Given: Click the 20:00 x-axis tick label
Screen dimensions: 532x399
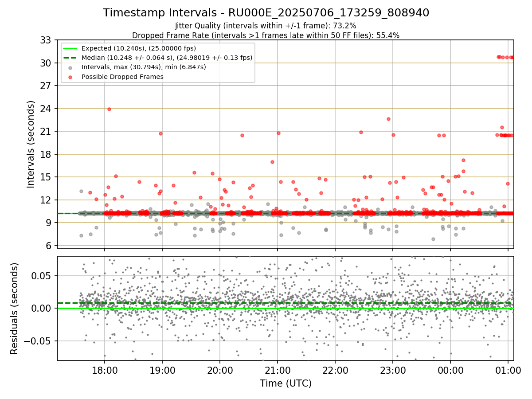Looking at the screenshot, I should 220,371.
